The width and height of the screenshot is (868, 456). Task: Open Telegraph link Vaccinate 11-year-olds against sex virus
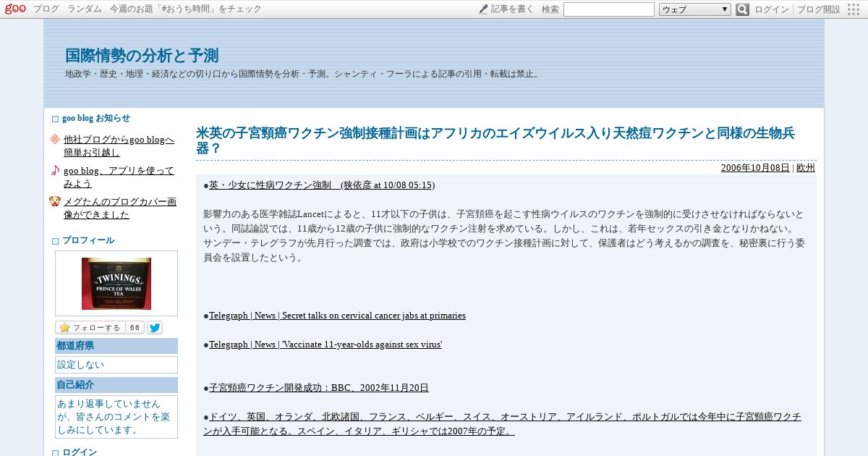tap(325, 345)
